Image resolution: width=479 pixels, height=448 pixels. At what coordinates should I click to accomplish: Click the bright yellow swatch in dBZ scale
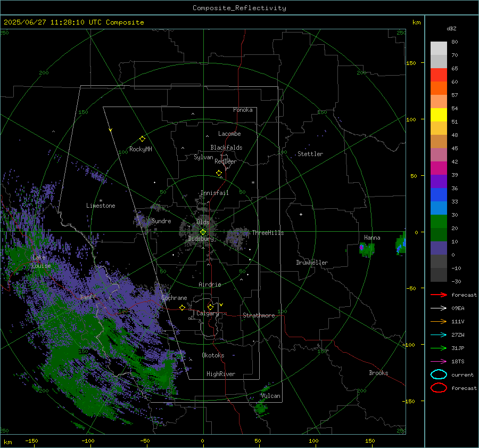tap(439, 115)
